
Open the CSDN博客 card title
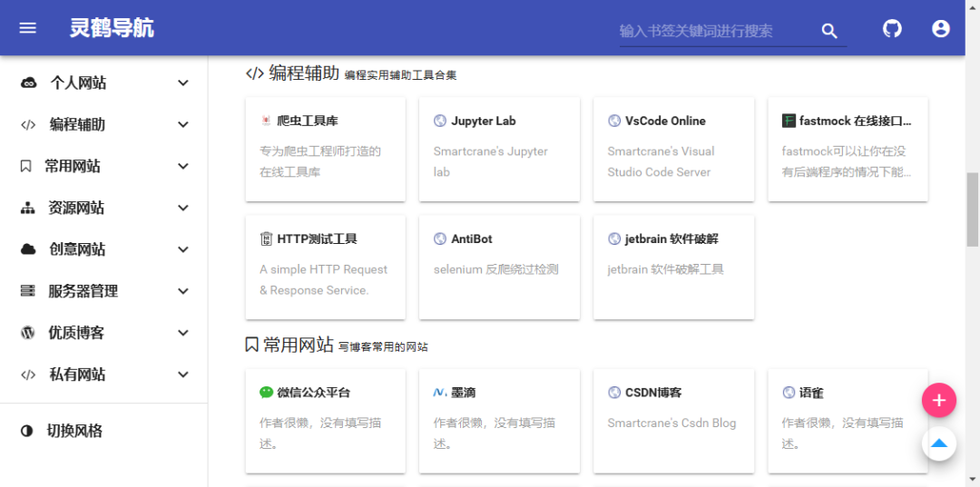tap(653, 393)
